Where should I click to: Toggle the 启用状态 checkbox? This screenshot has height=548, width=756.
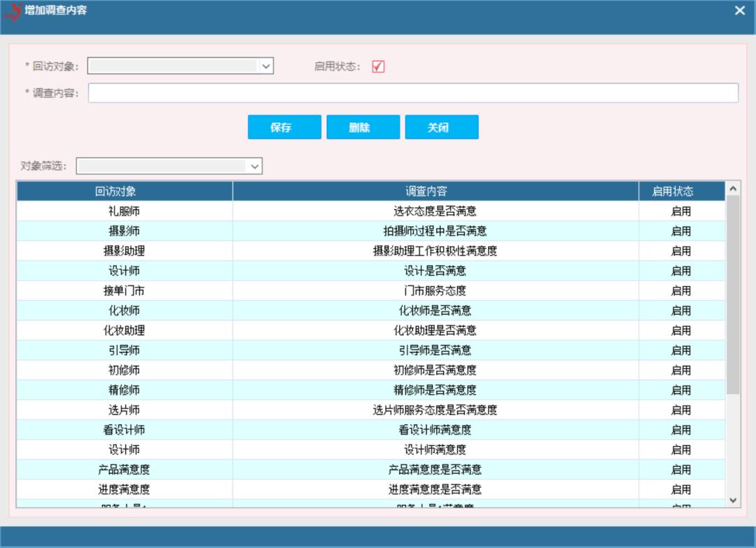(378, 66)
